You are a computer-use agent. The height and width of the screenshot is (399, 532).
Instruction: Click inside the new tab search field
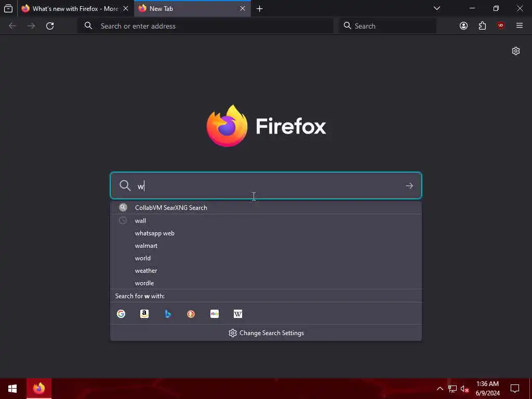(266, 185)
